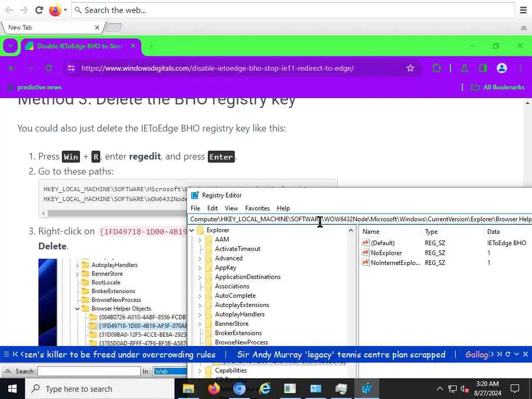Open the tab search chevron in the purple browser

[10, 46]
